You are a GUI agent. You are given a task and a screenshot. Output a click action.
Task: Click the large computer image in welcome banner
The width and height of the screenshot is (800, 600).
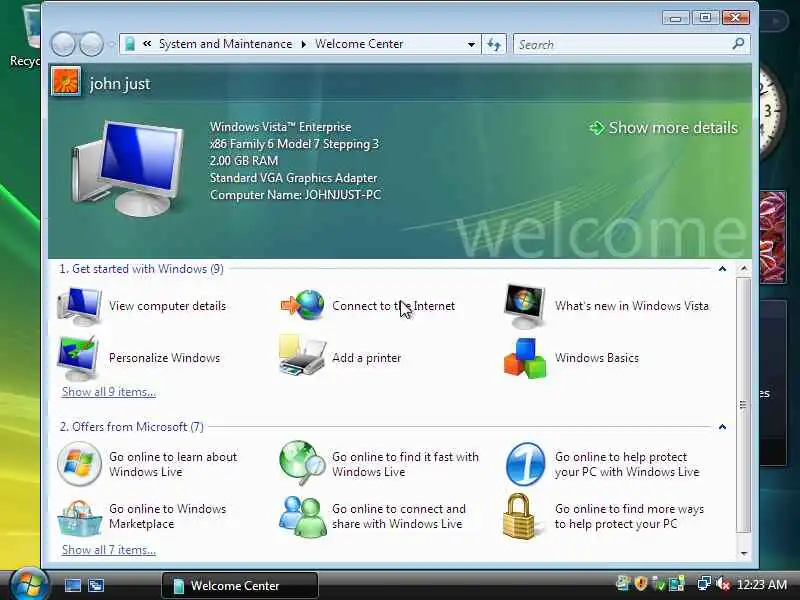pyautogui.click(x=127, y=168)
